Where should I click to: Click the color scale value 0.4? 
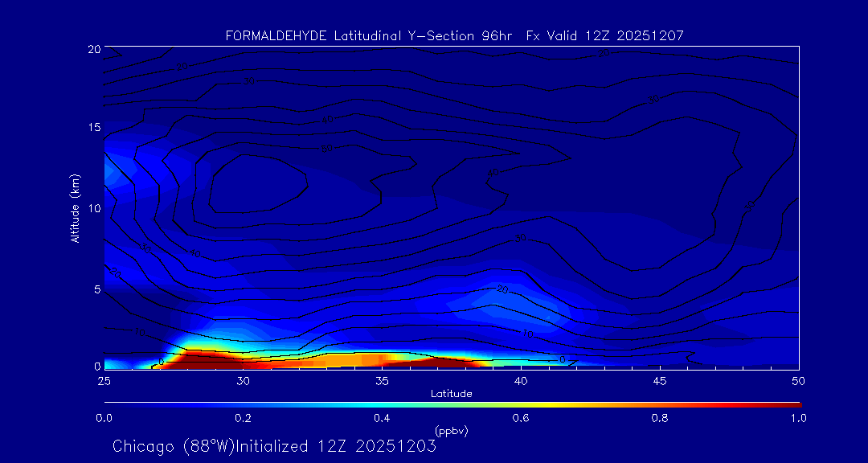tap(382, 419)
